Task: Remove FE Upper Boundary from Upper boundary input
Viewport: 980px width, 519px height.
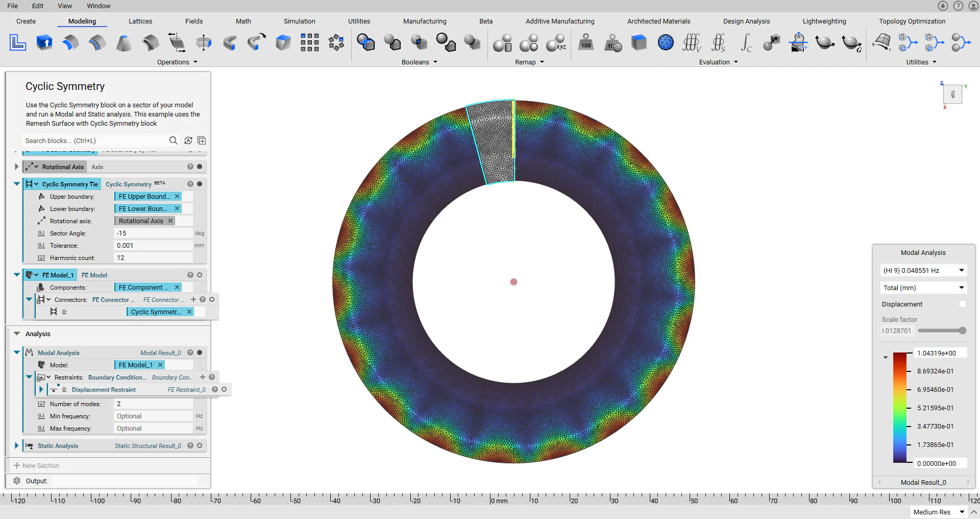Action: pos(177,196)
